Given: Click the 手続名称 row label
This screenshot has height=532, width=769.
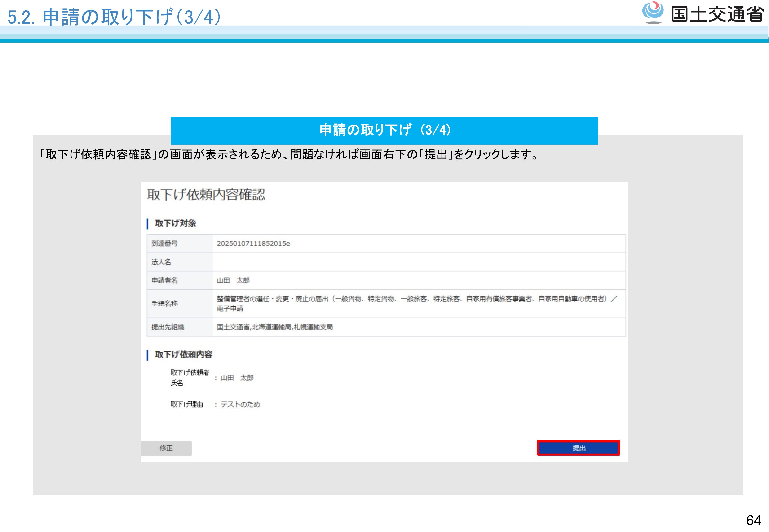Looking at the screenshot, I should pyautogui.click(x=164, y=303).
